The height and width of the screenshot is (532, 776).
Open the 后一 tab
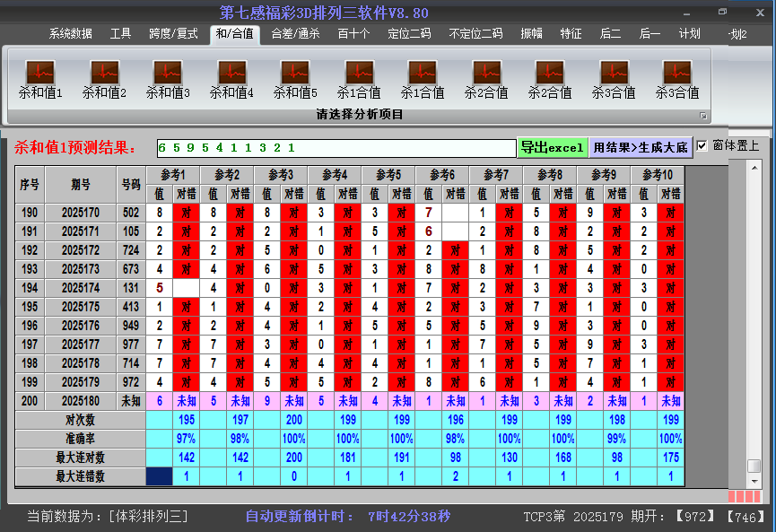(650, 34)
